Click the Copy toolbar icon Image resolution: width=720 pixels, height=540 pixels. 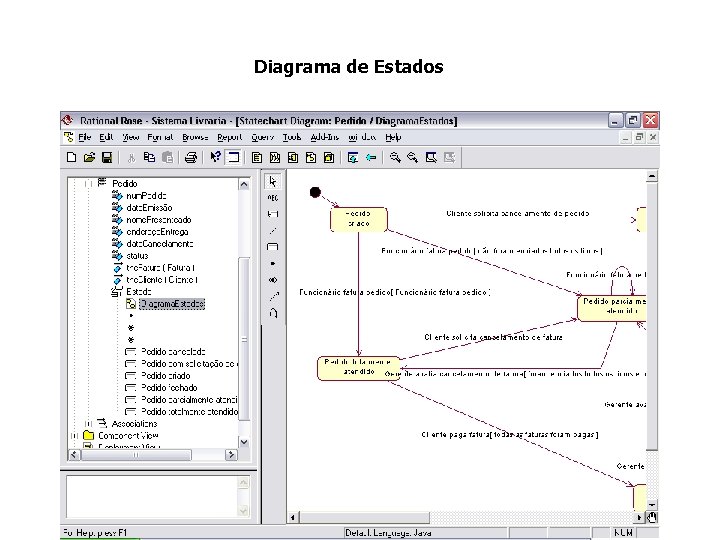[149, 158]
